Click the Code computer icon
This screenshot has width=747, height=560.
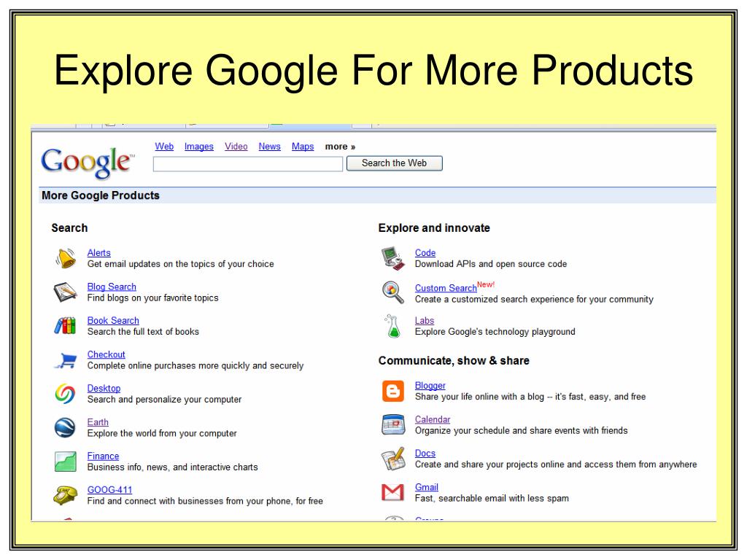click(x=393, y=258)
